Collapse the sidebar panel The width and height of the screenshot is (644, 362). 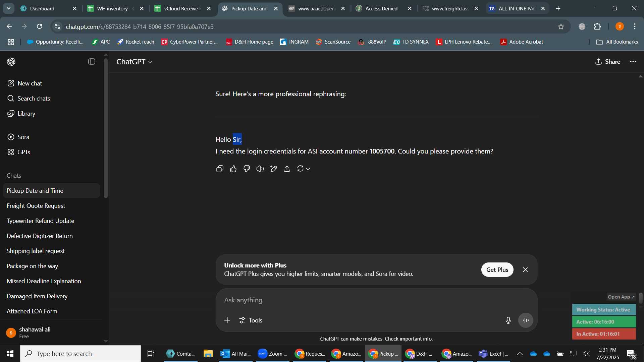pyautogui.click(x=92, y=62)
